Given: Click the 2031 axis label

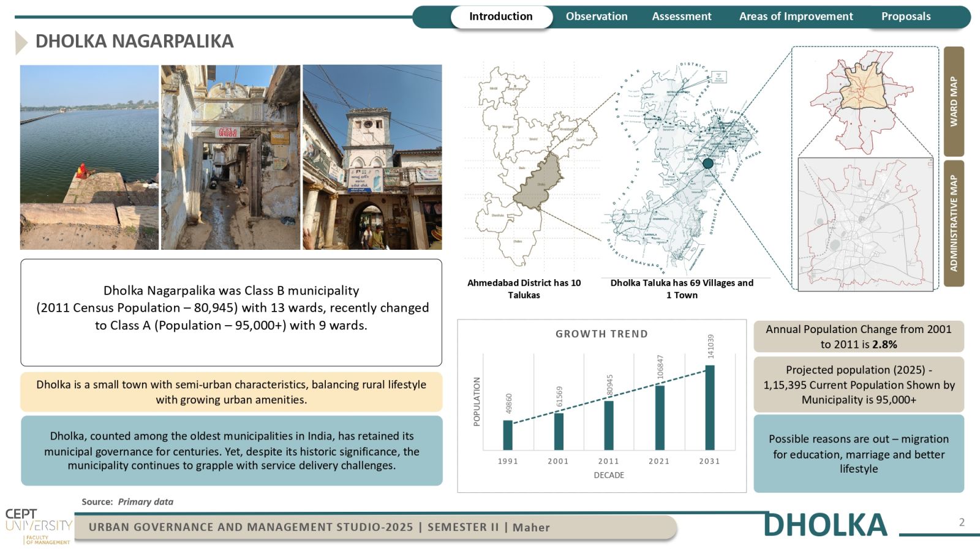Looking at the screenshot, I should click(709, 461).
